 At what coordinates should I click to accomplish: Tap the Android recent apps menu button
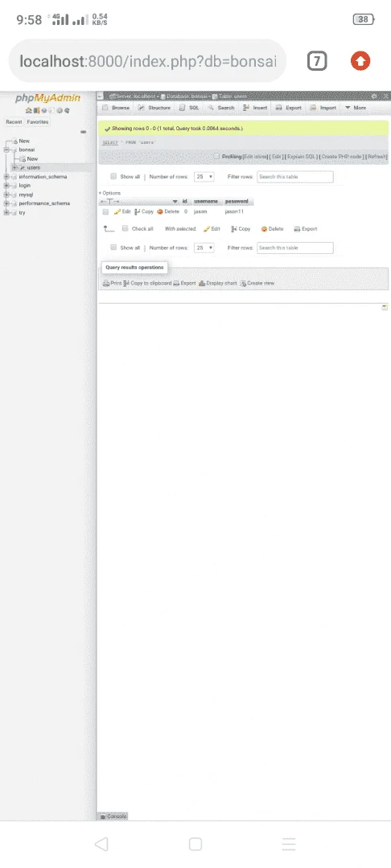[289, 844]
